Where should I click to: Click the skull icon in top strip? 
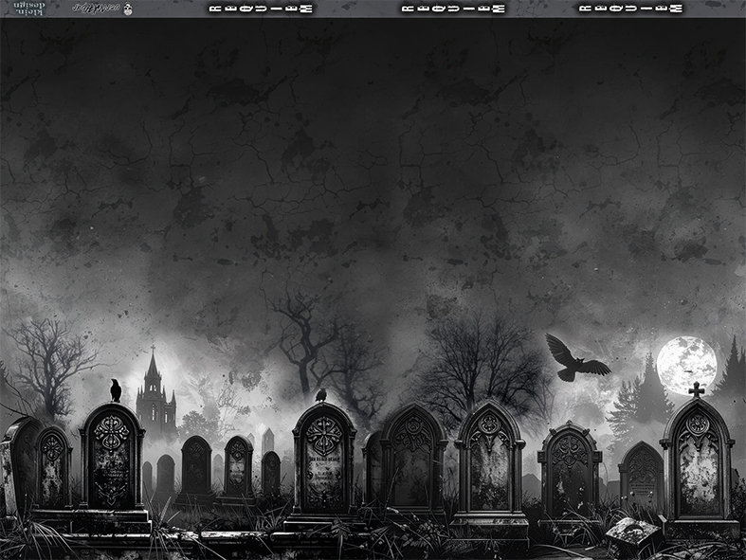coord(128,9)
